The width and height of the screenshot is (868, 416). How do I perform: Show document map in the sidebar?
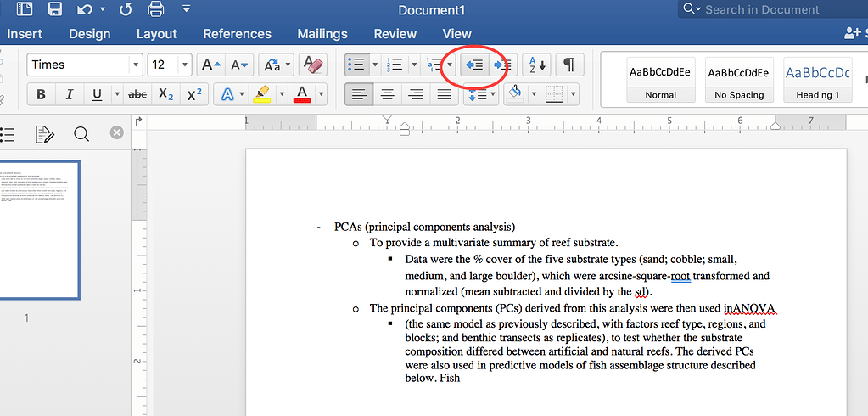click(x=7, y=133)
